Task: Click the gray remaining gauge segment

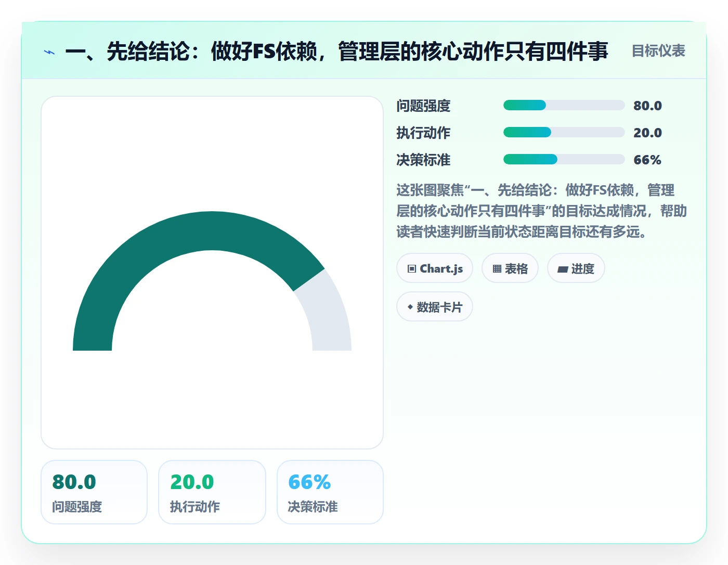Action: coord(329,312)
